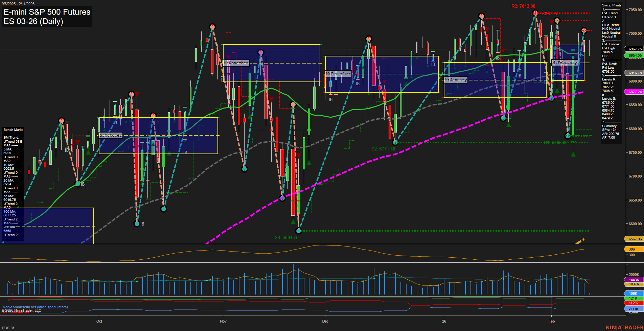Select the M:February month label on the chart
This screenshot has width=644, height=331.
(565, 62)
